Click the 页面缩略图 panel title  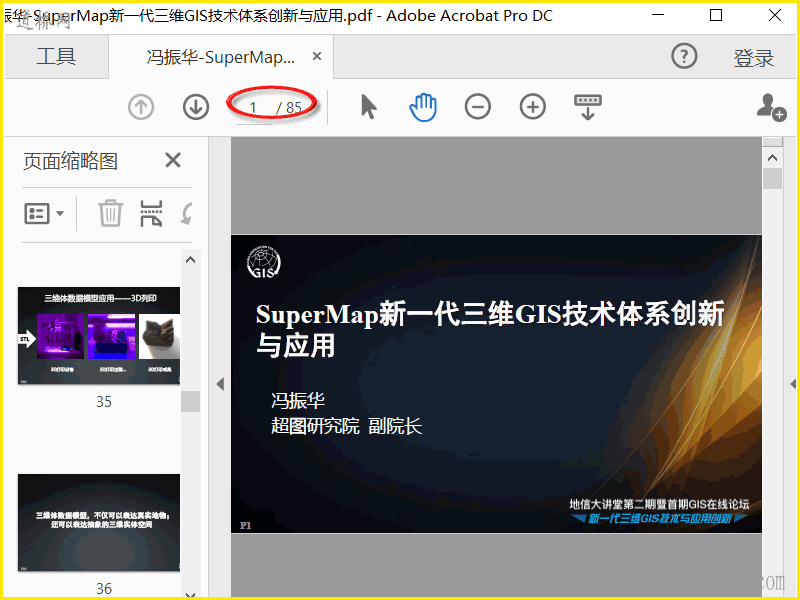pos(70,161)
